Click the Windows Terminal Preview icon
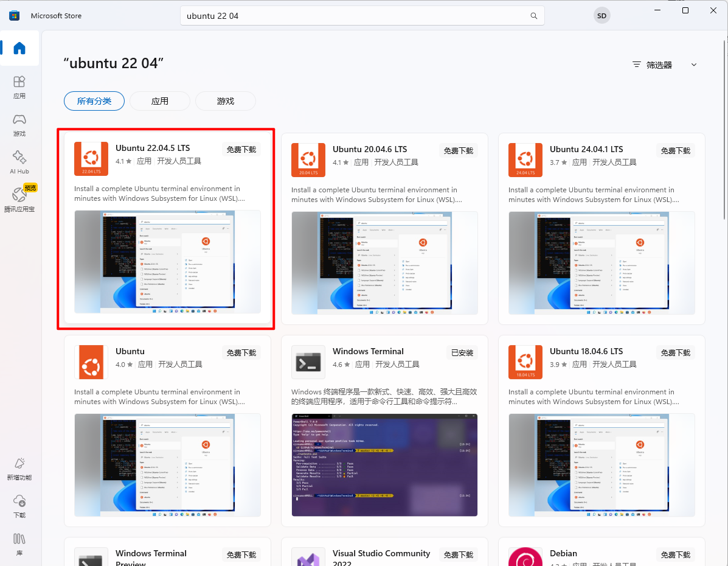Image resolution: width=728 pixels, height=566 pixels. click(91, 557)
